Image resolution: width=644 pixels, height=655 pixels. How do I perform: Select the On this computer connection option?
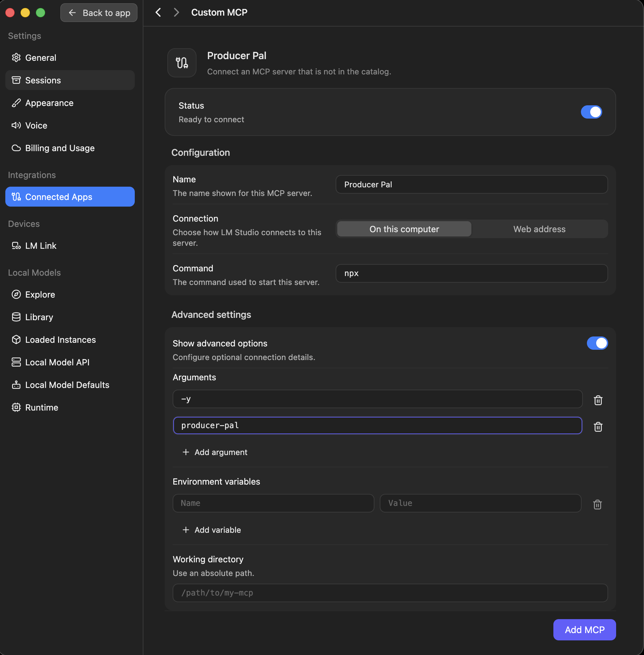404,229
